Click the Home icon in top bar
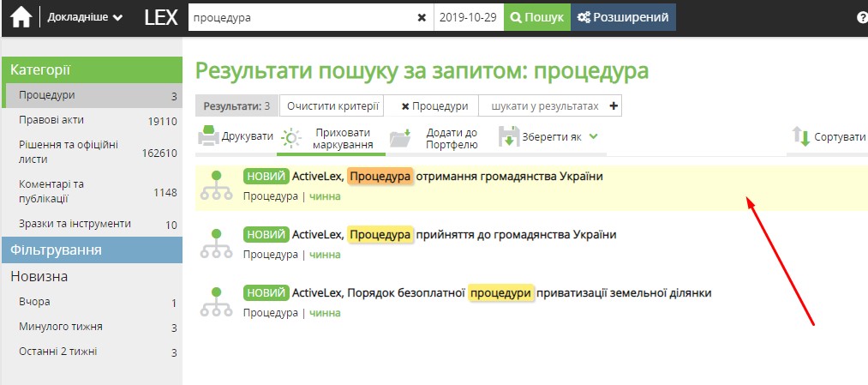This screenshot has width=868, height=385. pyautogui.click(x=21, y=17)
